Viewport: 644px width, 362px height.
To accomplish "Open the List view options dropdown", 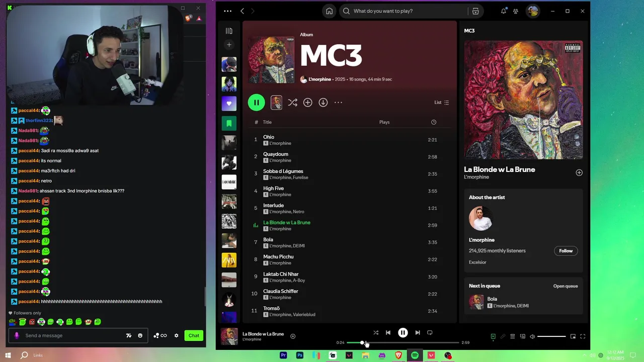I will tap(442, 103).
